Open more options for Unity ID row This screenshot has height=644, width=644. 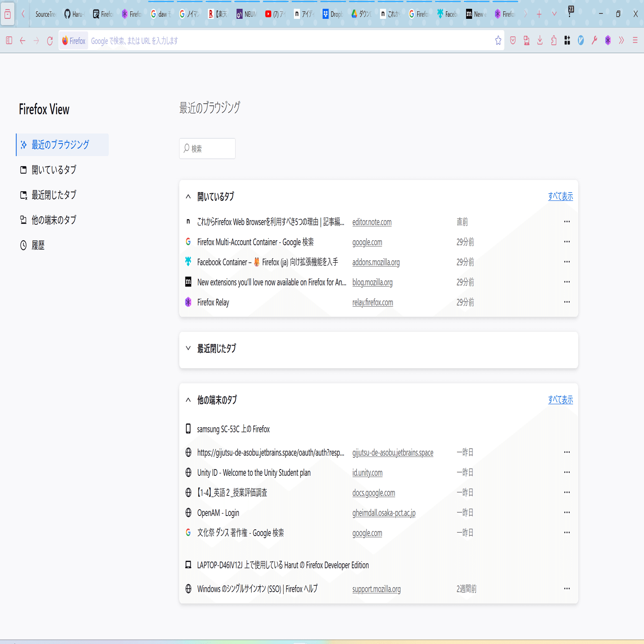(x=567, y=472)
